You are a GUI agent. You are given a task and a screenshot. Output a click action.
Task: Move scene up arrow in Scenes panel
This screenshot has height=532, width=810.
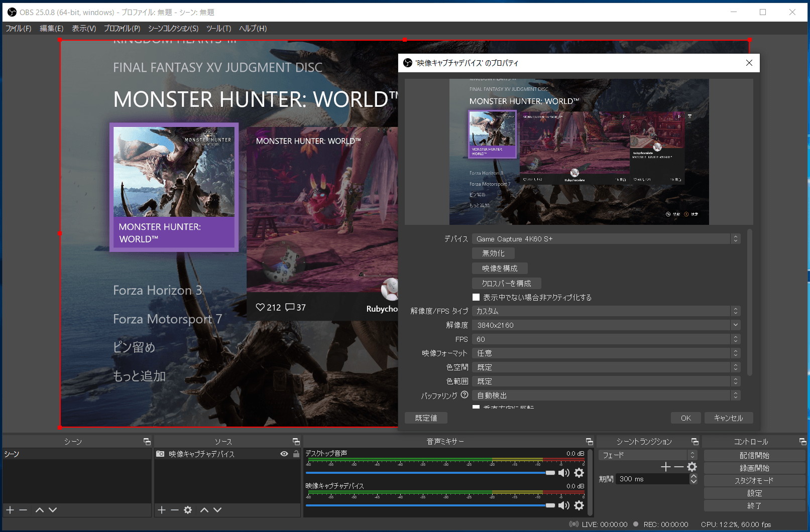(x=40, y=510)
